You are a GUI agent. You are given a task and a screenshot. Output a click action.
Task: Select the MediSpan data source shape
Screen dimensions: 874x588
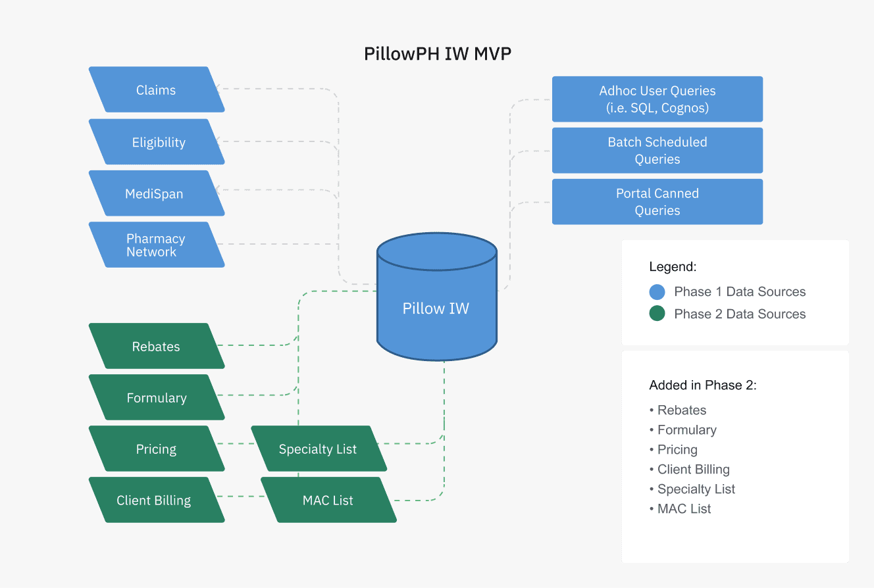(157, 193)
